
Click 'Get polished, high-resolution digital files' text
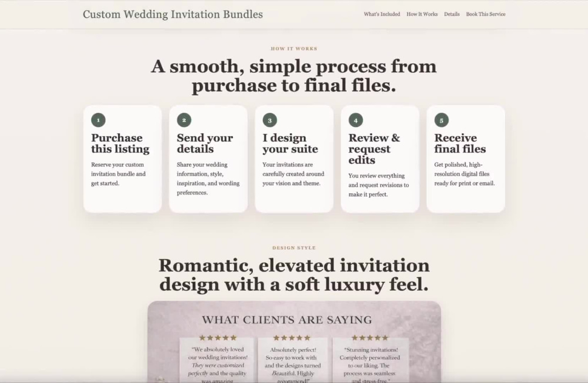pyautogui.click(x=465, y=174)
